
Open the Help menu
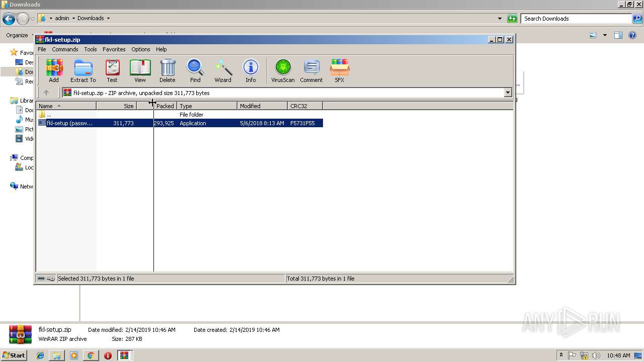[x=161, y=49]
